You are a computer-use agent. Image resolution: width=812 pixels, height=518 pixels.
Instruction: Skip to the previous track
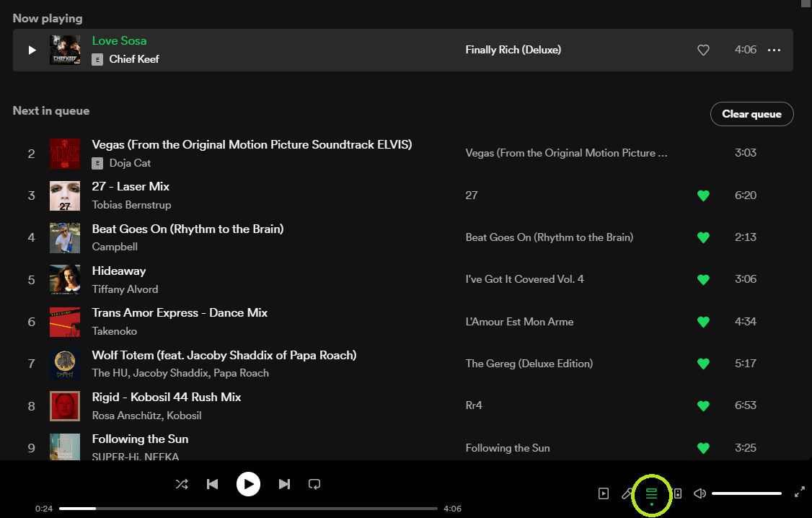point(212,484)
